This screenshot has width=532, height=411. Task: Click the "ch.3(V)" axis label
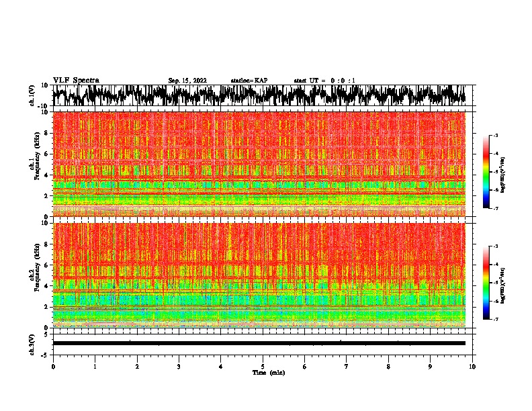[x=32, y=345]
